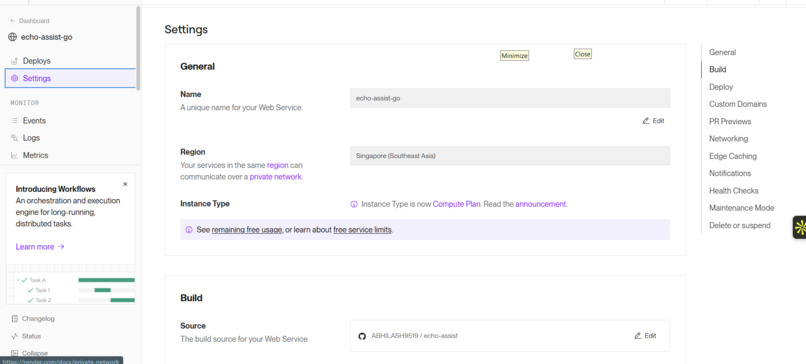The image size is (806, 364).
Task: Click the GitHub icon in Source row
Action: tap(362, 336)
